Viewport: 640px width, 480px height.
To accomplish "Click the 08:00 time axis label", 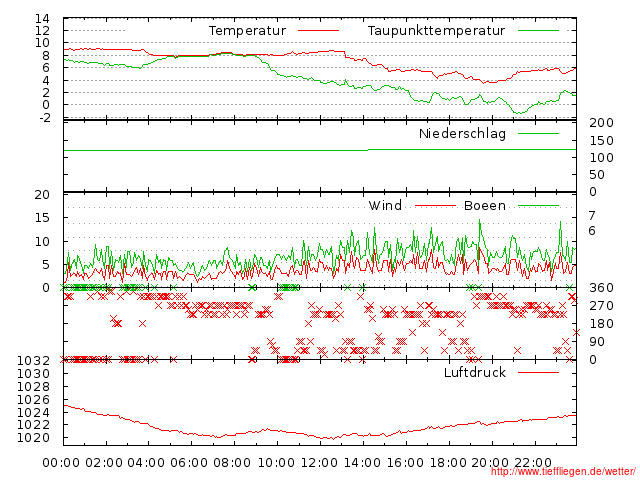I will tap(232, 463).
